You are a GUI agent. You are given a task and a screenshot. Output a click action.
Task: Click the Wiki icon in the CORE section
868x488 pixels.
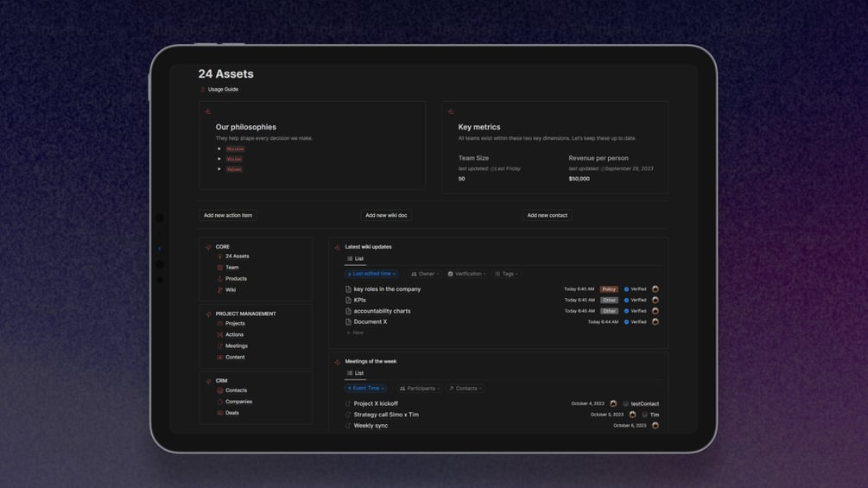click(x=219, y=290)
